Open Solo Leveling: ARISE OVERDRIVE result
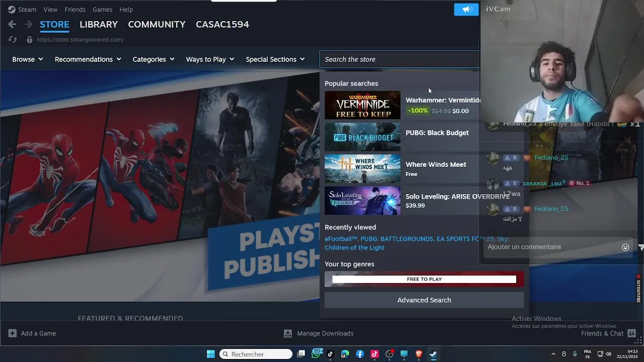 (x=457, y=197)
